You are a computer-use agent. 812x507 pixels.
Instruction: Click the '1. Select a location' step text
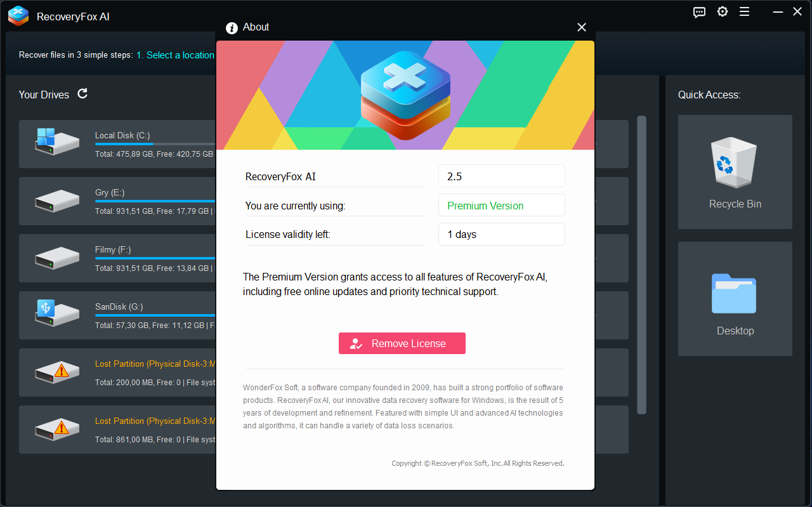[176, 55]
